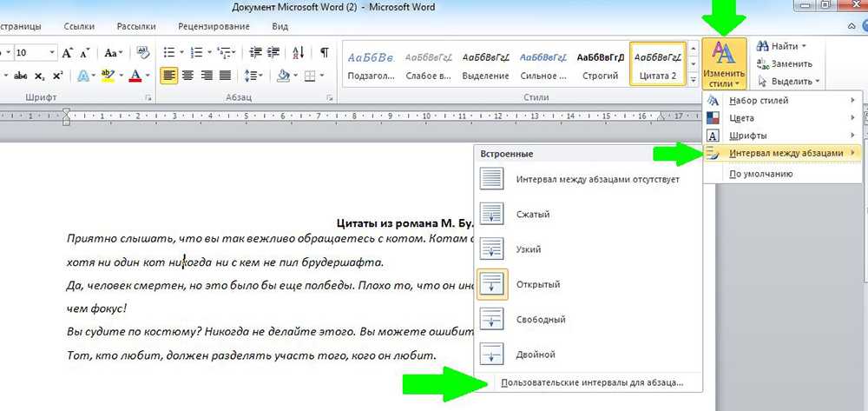Click the Grow Font icon
The width and height of the screenshot is (868, 411).
pos(68,54)
